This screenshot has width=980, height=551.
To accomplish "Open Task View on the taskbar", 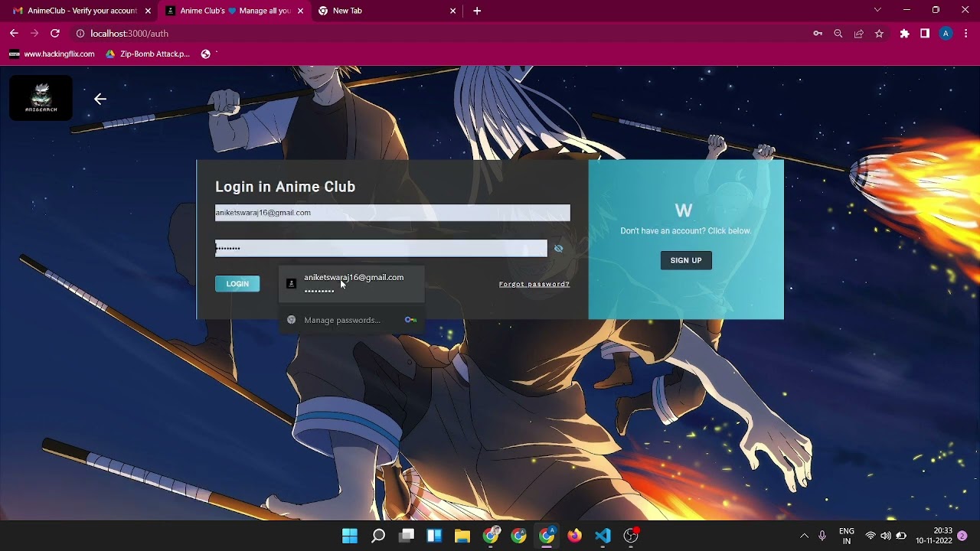I will (407, 536).
